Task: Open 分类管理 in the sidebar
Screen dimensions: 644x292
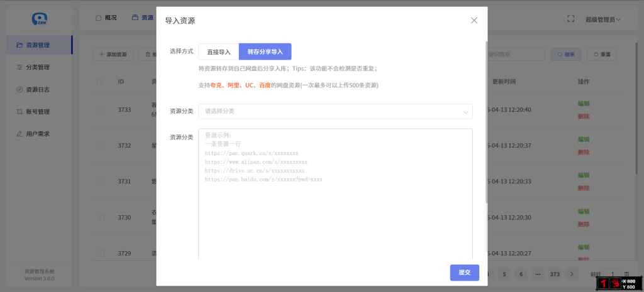Action: click(x=39, y=67)
